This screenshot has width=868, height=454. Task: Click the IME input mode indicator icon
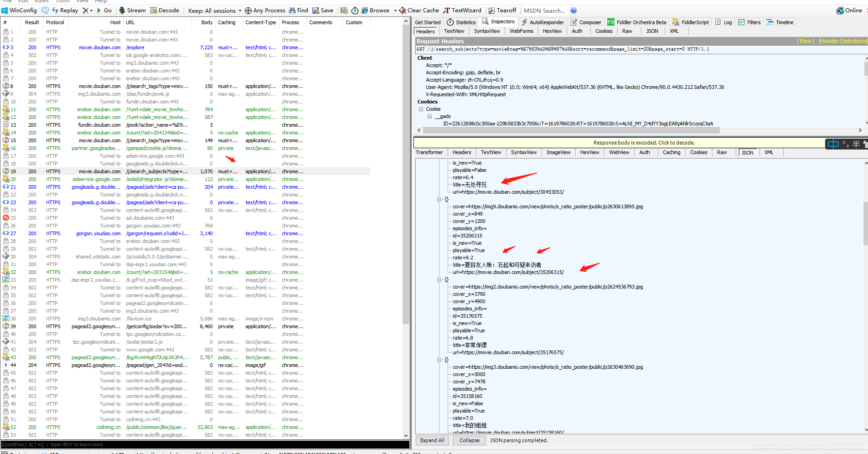click(x=833, y=144)
